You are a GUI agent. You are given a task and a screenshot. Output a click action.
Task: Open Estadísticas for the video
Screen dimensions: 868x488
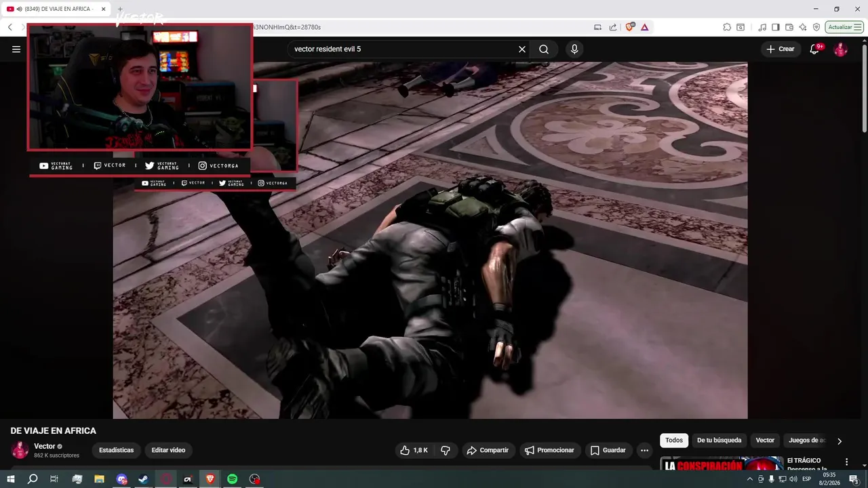[x=116, y=450]
